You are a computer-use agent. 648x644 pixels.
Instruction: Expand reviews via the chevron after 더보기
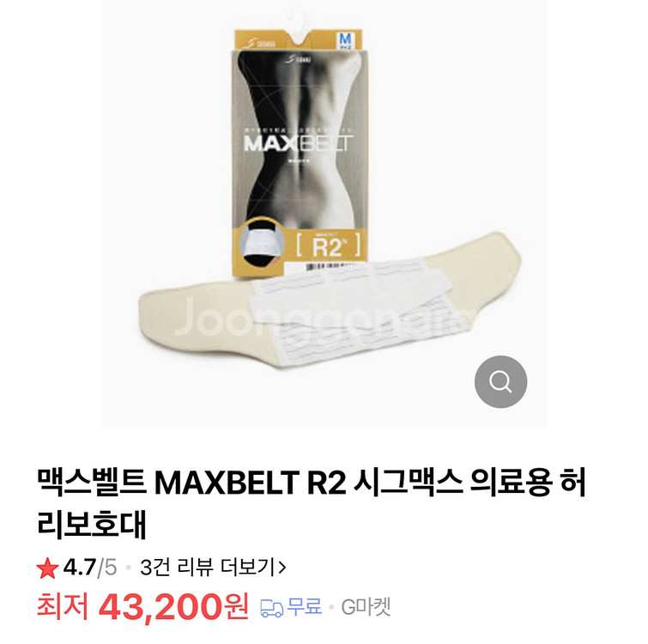282,568
